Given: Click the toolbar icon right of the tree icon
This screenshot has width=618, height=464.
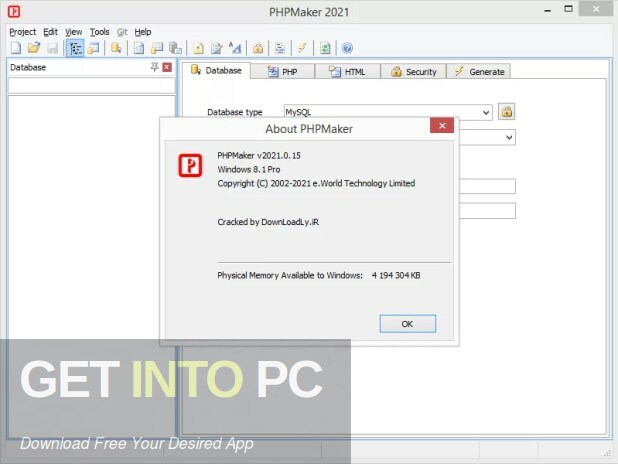Looking at the screenshot, I should click(94, 48).
